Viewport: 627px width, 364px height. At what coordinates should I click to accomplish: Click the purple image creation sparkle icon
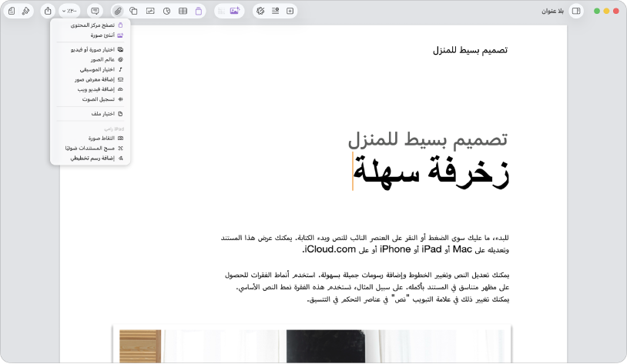pos(235,12)
